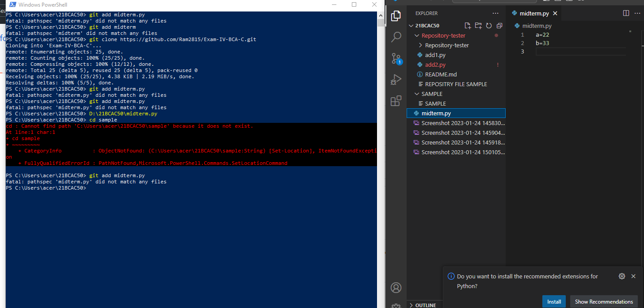The height and width of the screenshot is (308, 644).
Task: Dismiss the Python extensions notification
Action: [633, 276]
